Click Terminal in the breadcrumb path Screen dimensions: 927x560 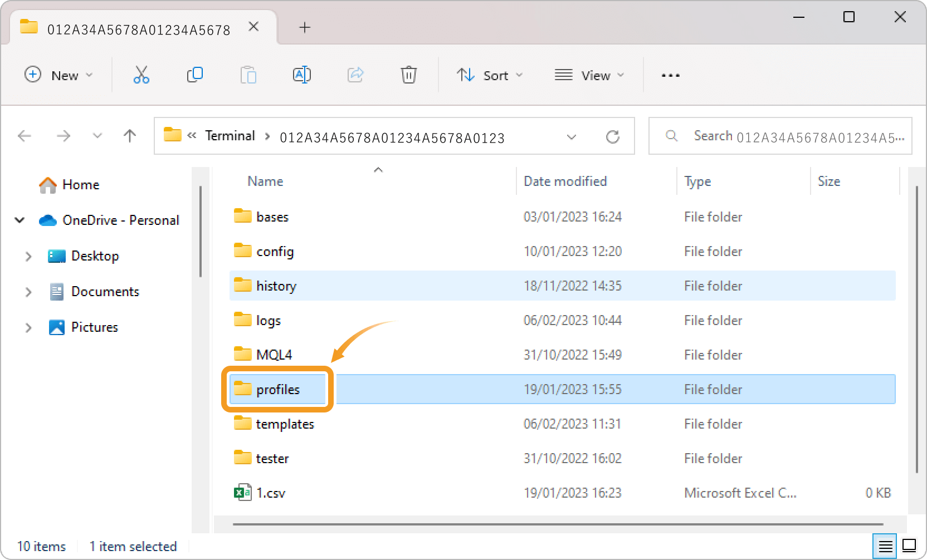click(x=230, y=136)
